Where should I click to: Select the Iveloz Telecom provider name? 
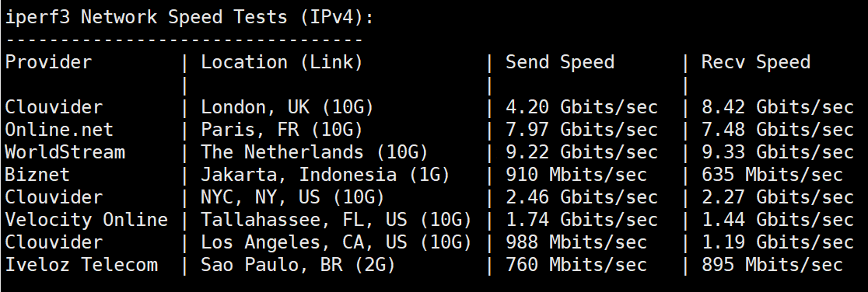point(82,264)
